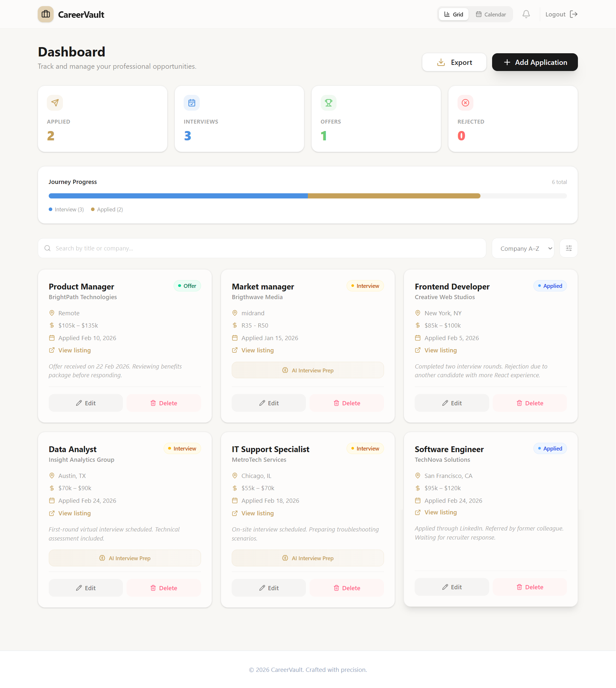This screenshot has width=616, height=688.
Task: Click Add Application button
Action: [x=535, y=62]
